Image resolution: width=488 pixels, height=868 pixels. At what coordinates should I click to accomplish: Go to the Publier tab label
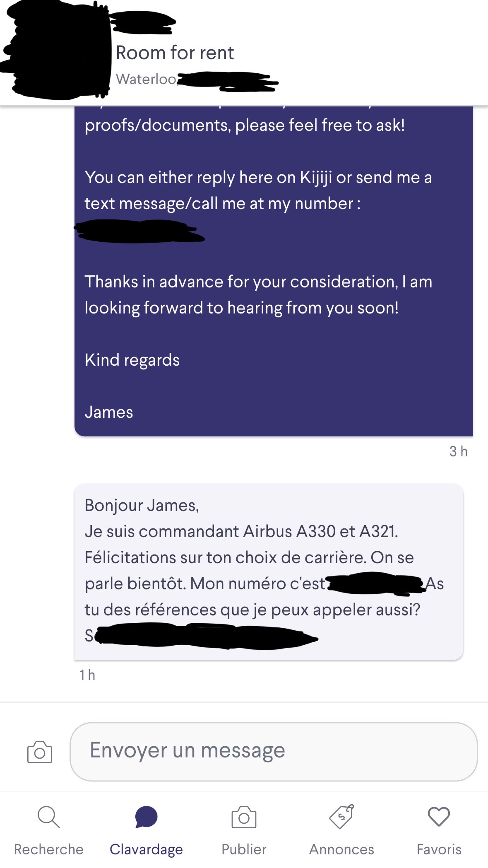244,849
